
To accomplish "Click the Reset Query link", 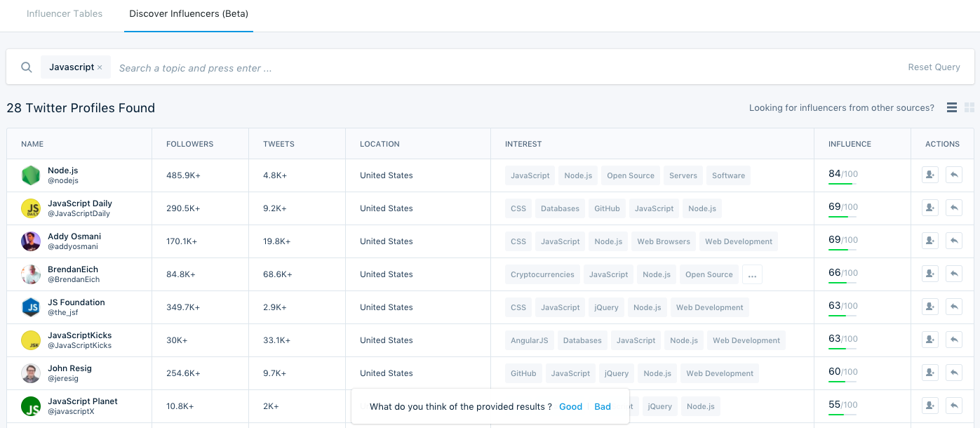I will [934, 67].
